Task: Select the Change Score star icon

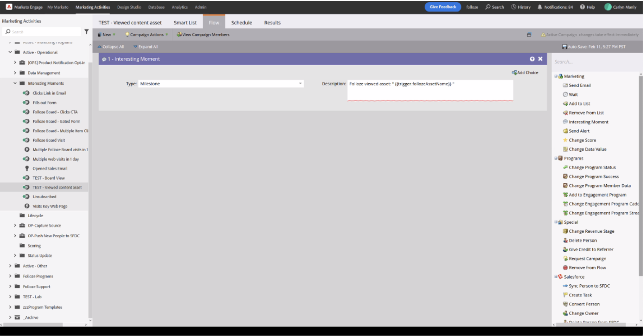Action: [x=565, y=140]
